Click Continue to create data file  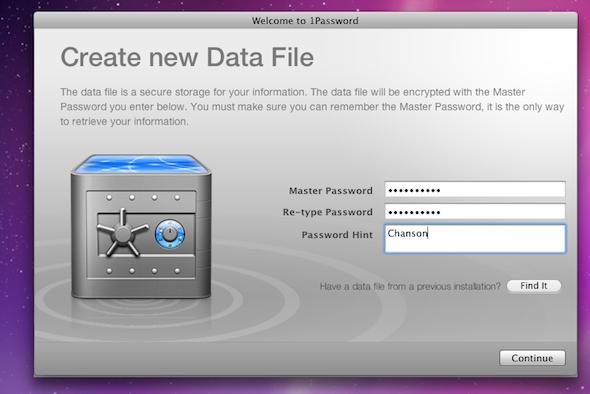(x=532, y=358)
